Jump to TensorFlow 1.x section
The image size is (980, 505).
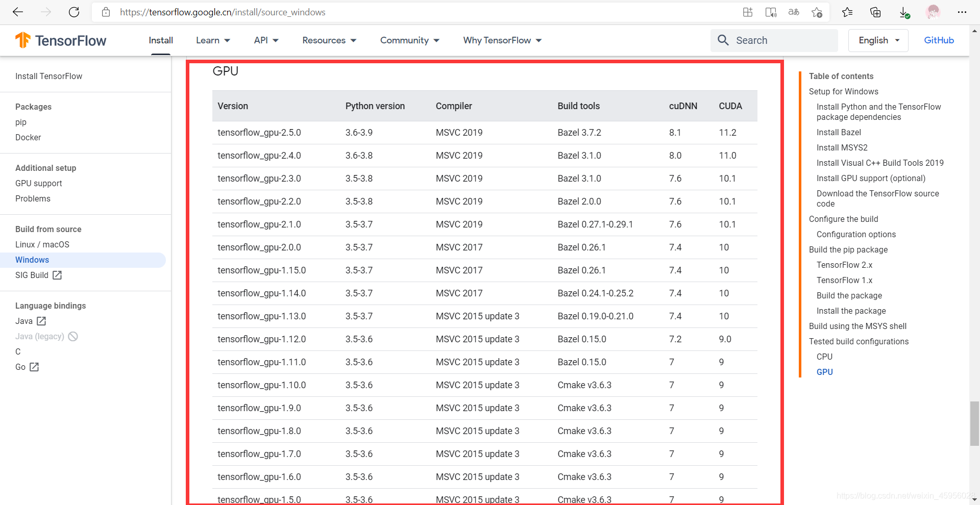844,280
